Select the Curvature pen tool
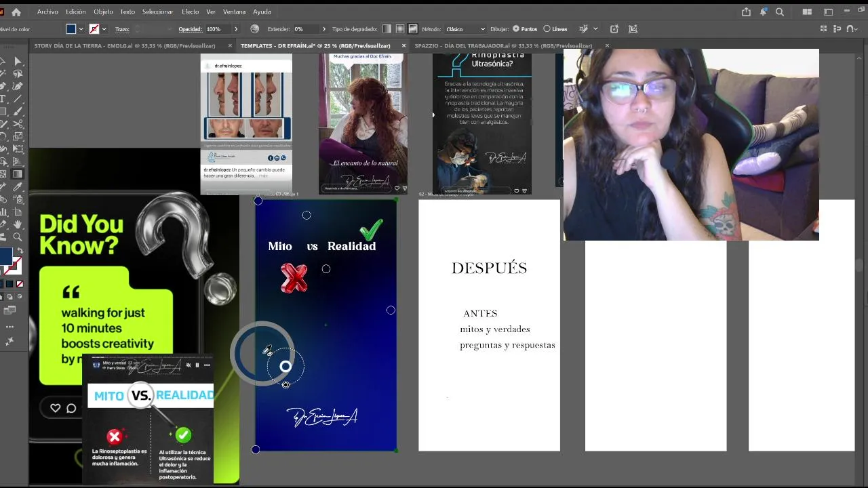 (18, 86)
